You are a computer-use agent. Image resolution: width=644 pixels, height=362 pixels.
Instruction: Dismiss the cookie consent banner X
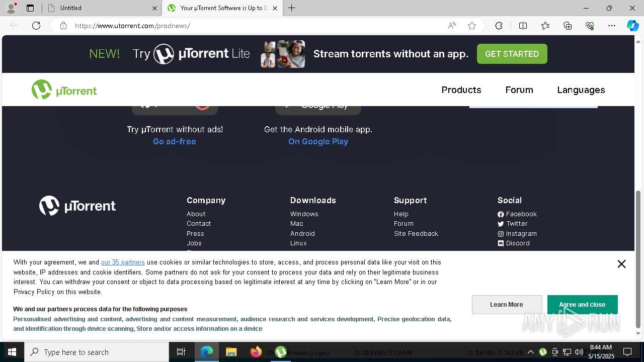(621, 264)
